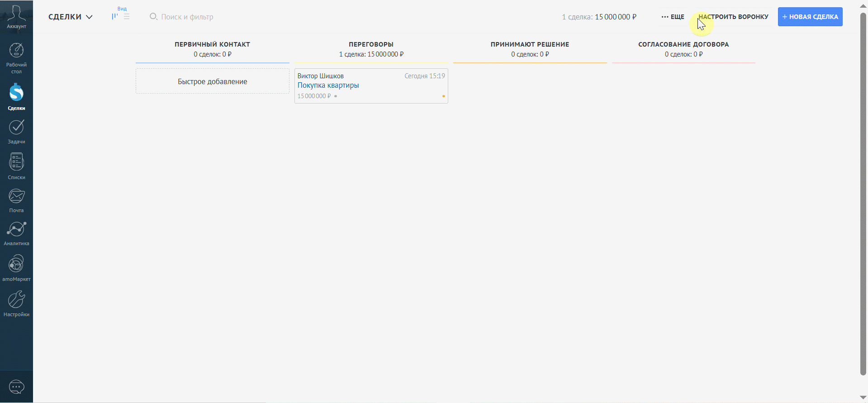The image size is (868, 403).
Task: Create deal with НОВАЯ СДЕЛКА button
Action: click(x=810, y=17)
